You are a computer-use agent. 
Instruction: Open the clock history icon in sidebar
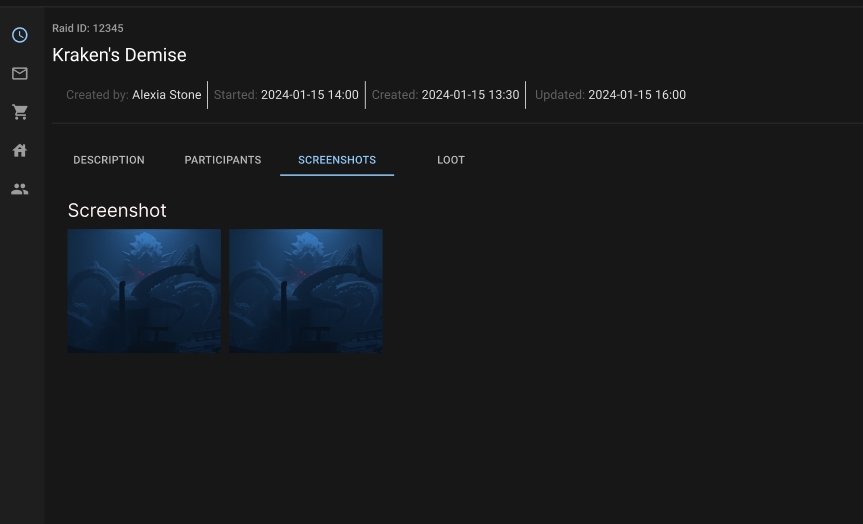(x=19, y=35)
